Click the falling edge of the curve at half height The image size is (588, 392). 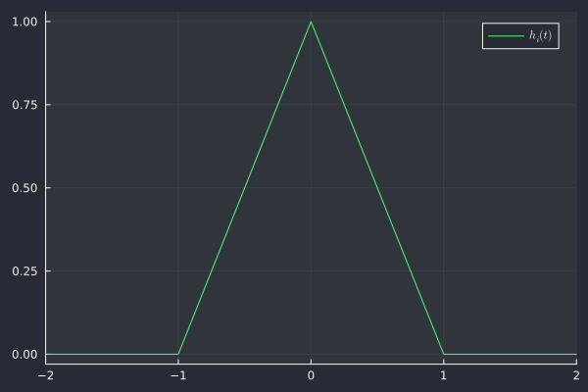[x=377, y=188]
